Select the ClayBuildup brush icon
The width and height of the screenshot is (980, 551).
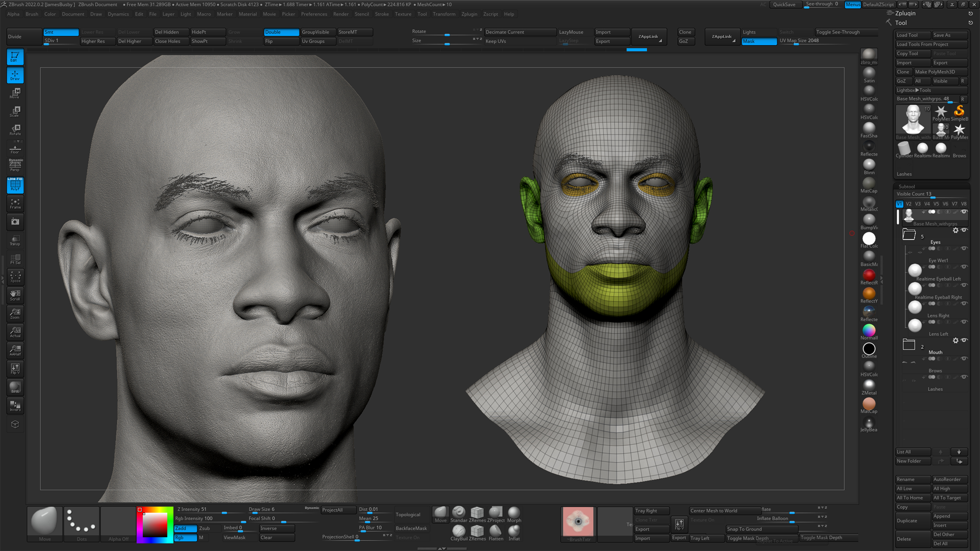[x=459, y=532]
